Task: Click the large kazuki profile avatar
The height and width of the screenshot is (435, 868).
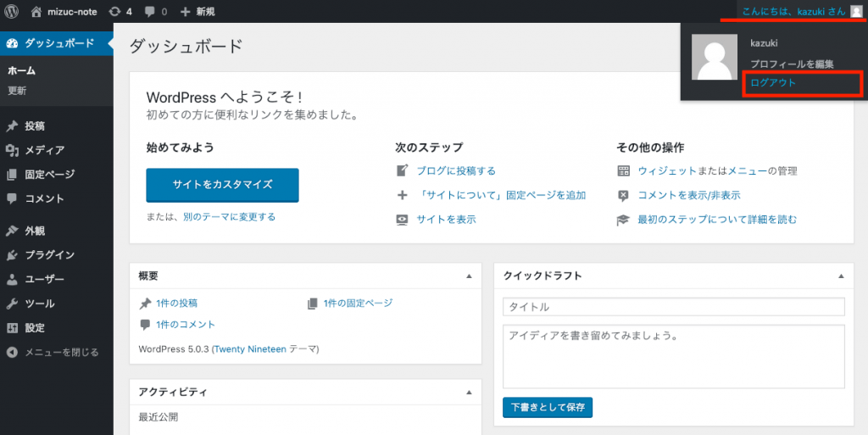Action: pos(715,57)
